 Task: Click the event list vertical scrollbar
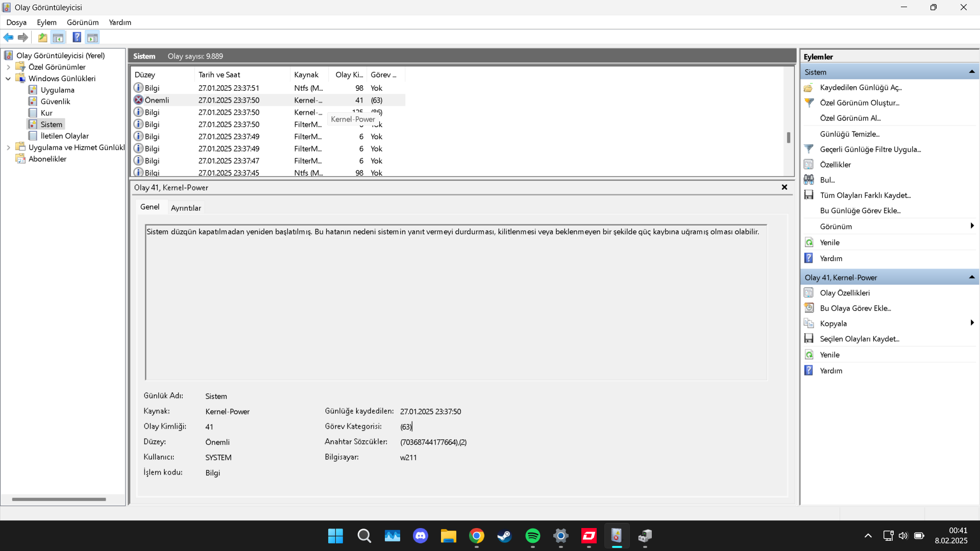click(x=788, y=137)
